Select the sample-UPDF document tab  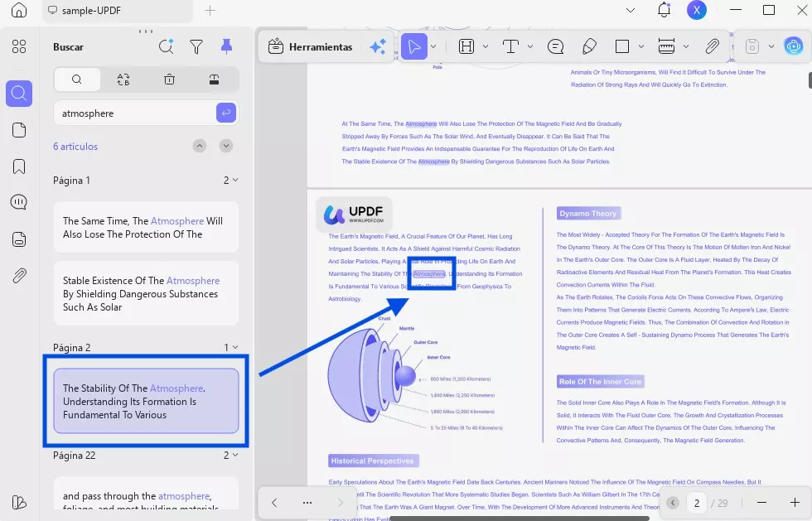[118, 11]
